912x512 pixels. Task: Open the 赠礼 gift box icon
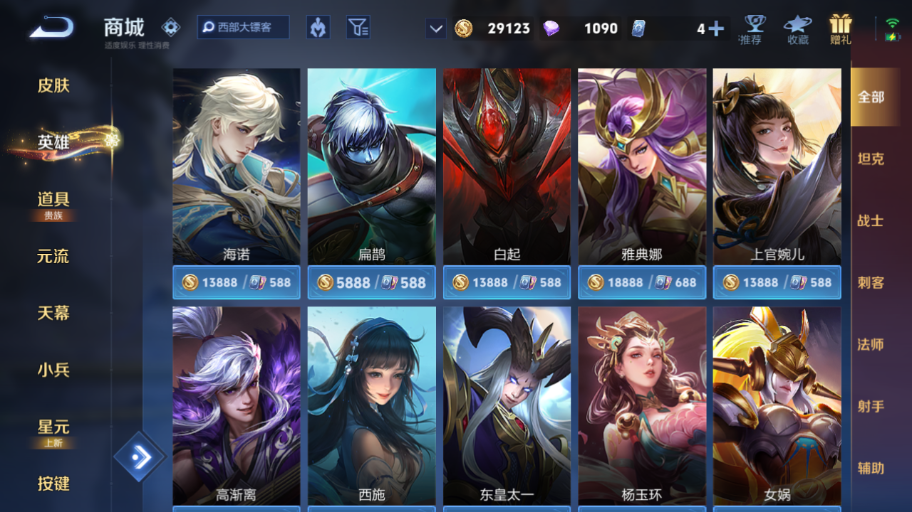point(840,29)
